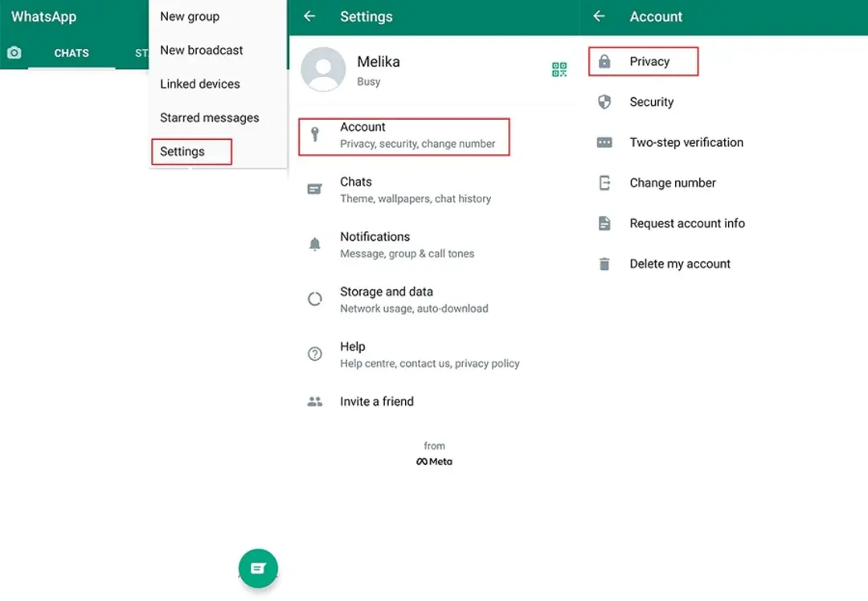Viewport: 868px width, 601px height.
Task: Go back using Account header arrow
Action: click(x=599, y=17)
